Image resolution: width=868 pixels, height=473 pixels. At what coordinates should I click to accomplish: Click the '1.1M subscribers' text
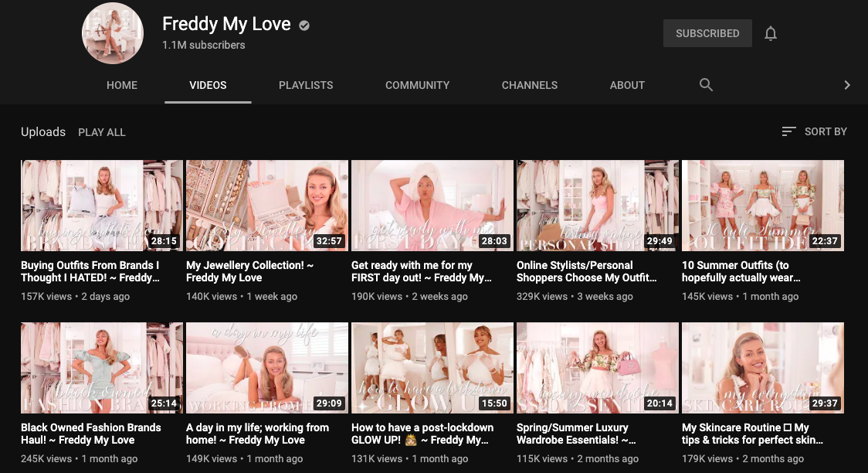[x=204, y=45]
